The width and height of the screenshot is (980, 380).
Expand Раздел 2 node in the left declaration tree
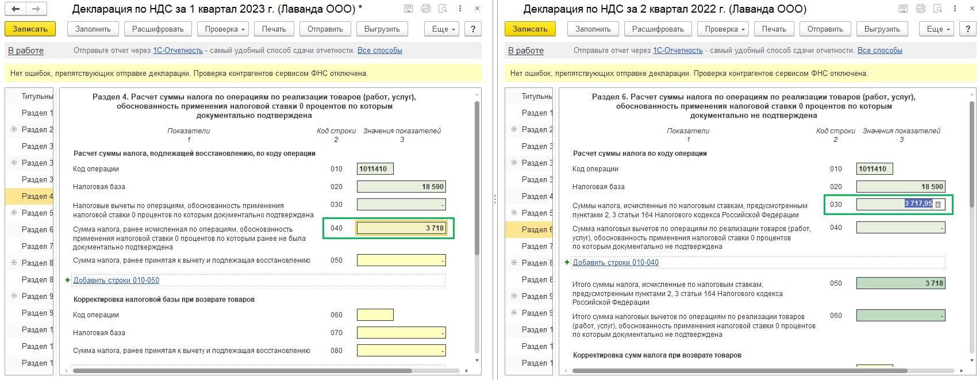coord(14,129)
